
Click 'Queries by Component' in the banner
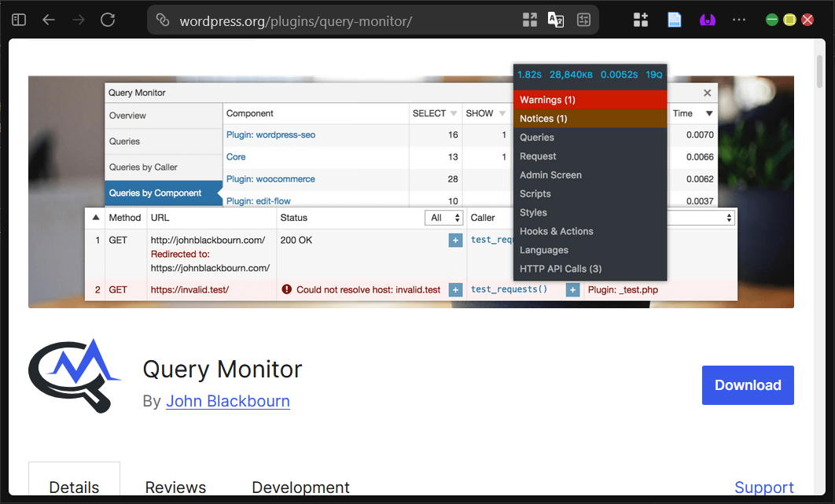point(164,193)
